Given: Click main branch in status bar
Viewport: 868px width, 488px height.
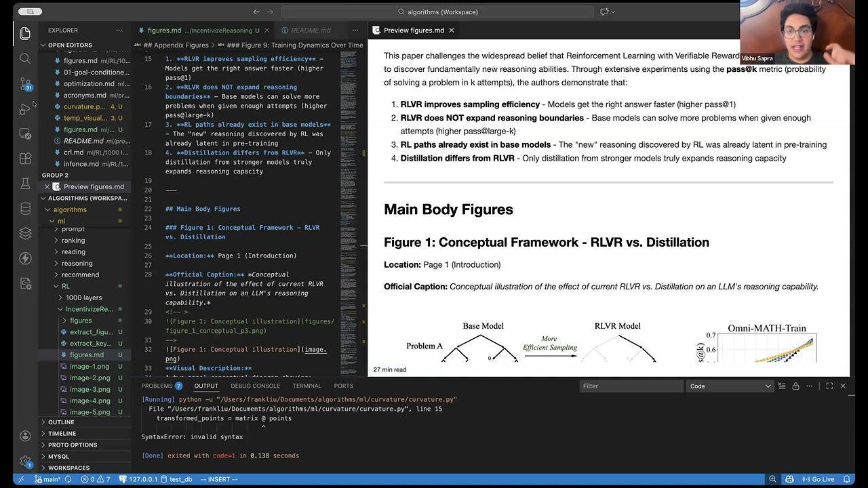Looking at the screenshot, I should point(47,479).
